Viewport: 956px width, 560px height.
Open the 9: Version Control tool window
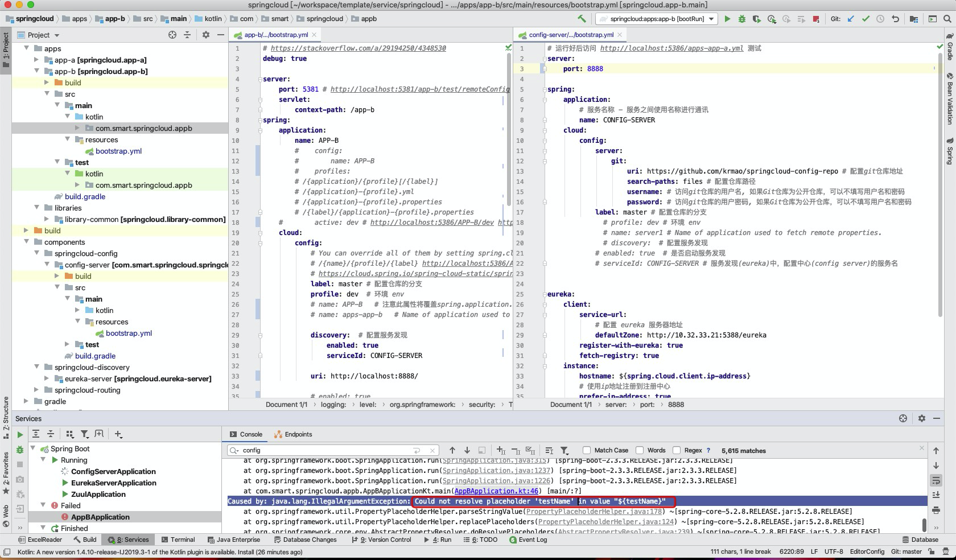(381, 540)
